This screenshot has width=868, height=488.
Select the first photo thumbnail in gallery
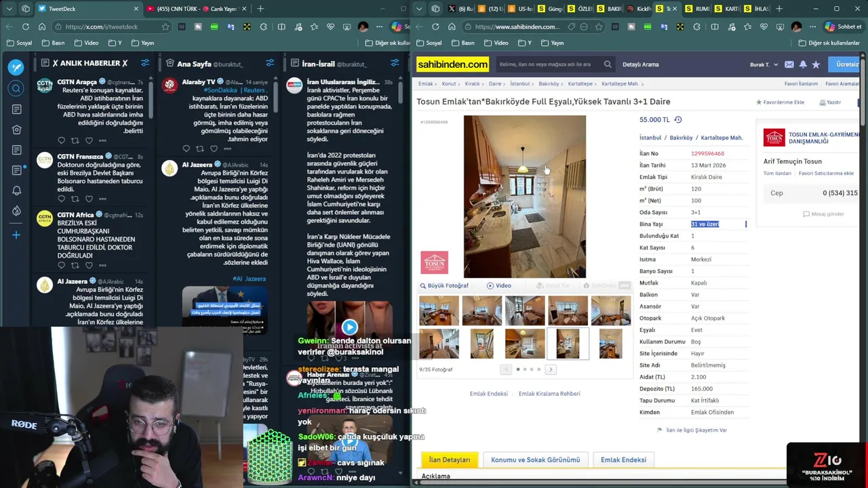(x=439, y=311)
